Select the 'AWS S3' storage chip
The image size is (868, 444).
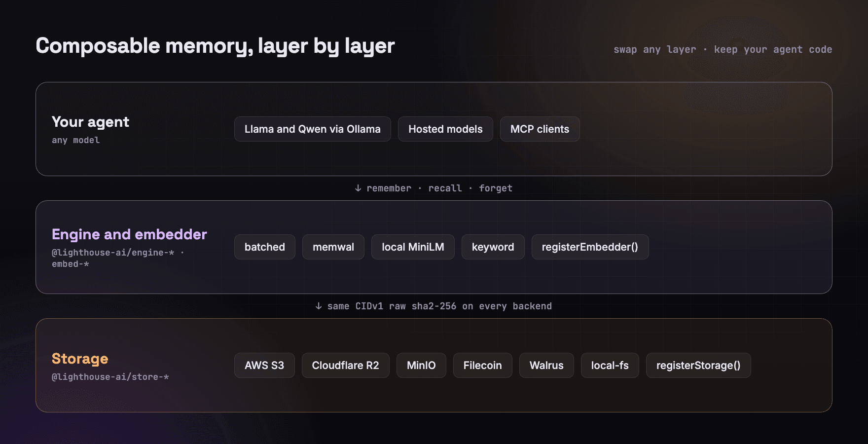[x=264, y=366]
